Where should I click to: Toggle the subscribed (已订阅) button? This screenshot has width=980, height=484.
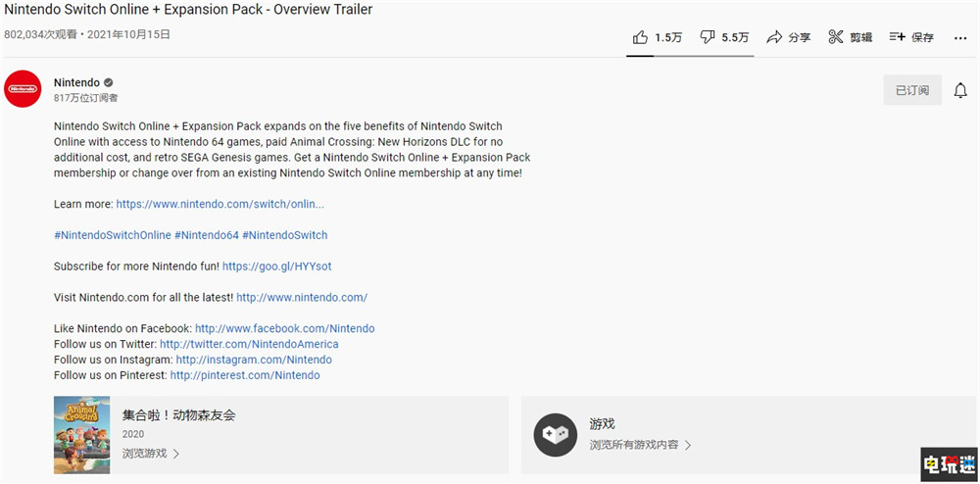912,90
